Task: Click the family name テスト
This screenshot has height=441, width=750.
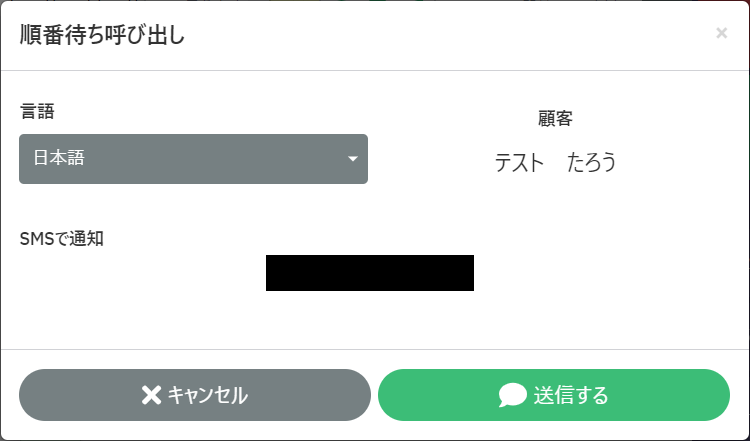Action: [x=518, y=162]
